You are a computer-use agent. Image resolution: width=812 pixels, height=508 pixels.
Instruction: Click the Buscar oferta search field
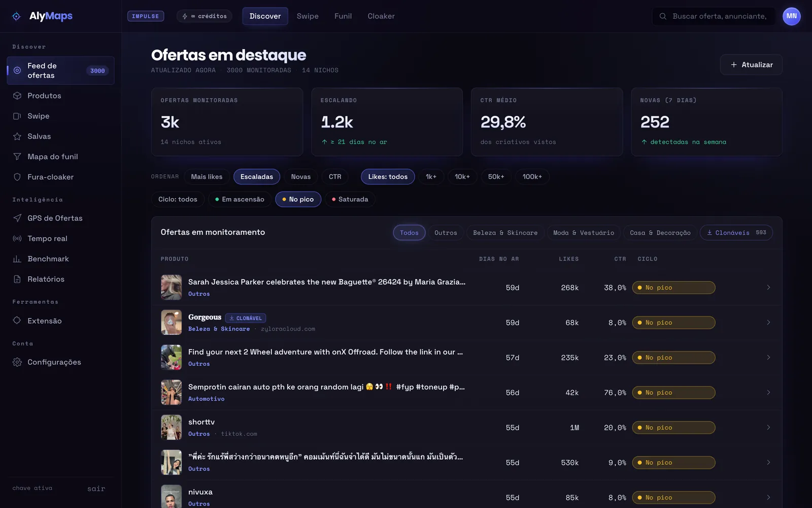pos(714,16)
